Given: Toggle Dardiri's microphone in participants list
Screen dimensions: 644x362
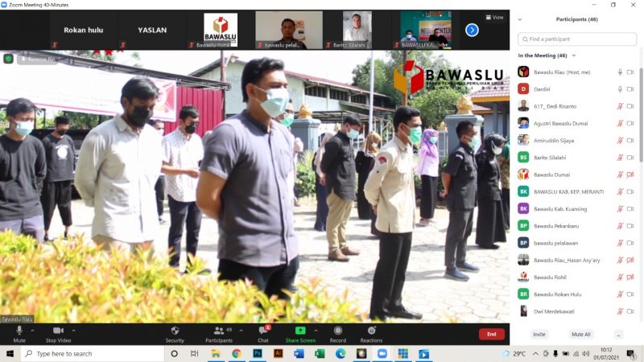Looking at the screenshot, I should click(x=620, y=88).
